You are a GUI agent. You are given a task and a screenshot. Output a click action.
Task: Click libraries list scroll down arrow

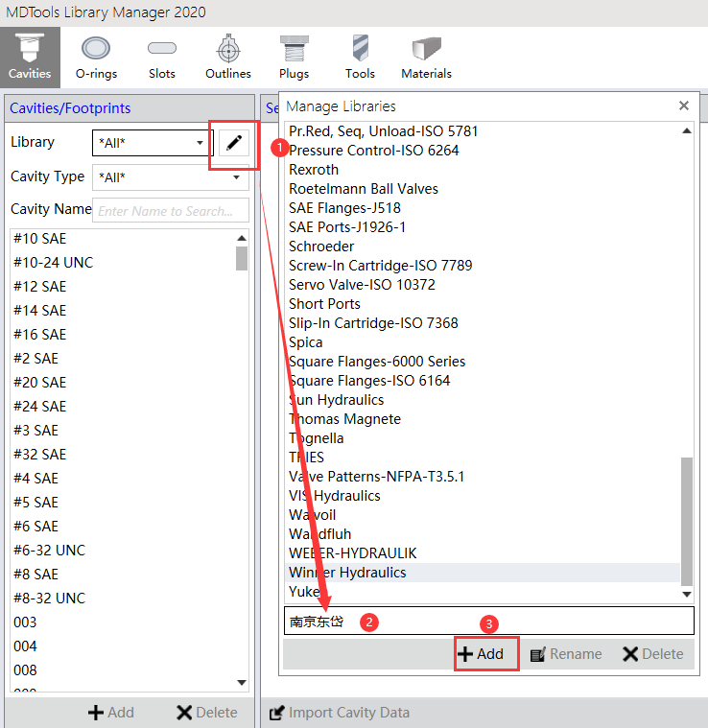tap(687, 595)
